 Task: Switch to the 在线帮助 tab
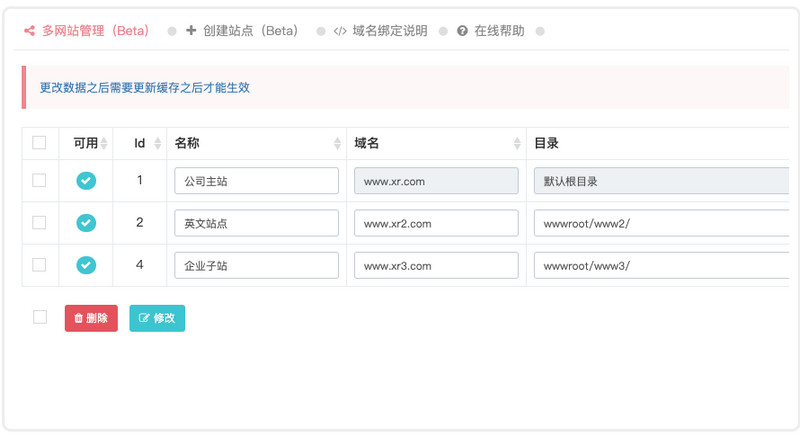pyautogui.click(x=498, y=31)
